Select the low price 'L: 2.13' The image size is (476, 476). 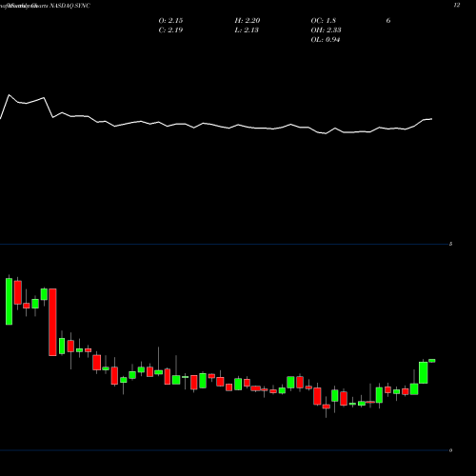tap(247, 30)
